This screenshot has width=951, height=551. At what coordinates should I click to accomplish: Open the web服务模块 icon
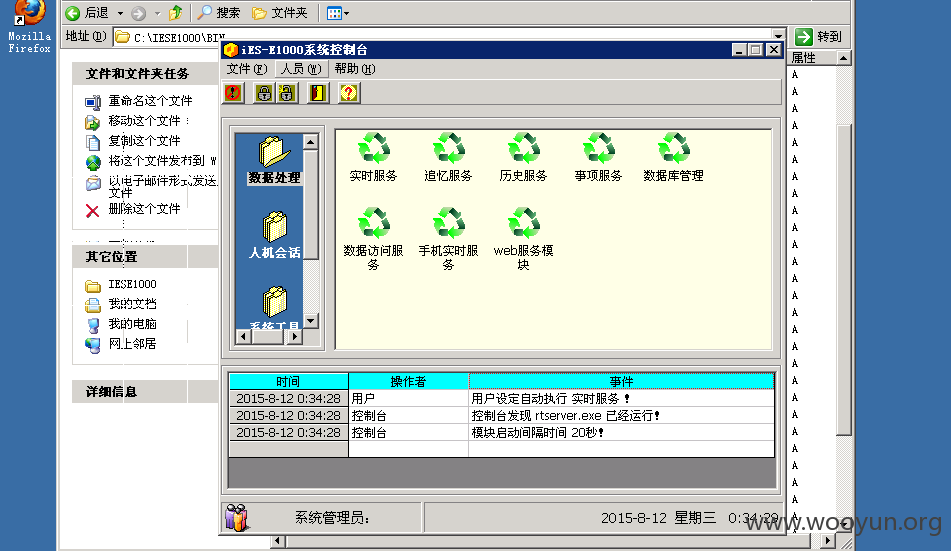(523, 238)
